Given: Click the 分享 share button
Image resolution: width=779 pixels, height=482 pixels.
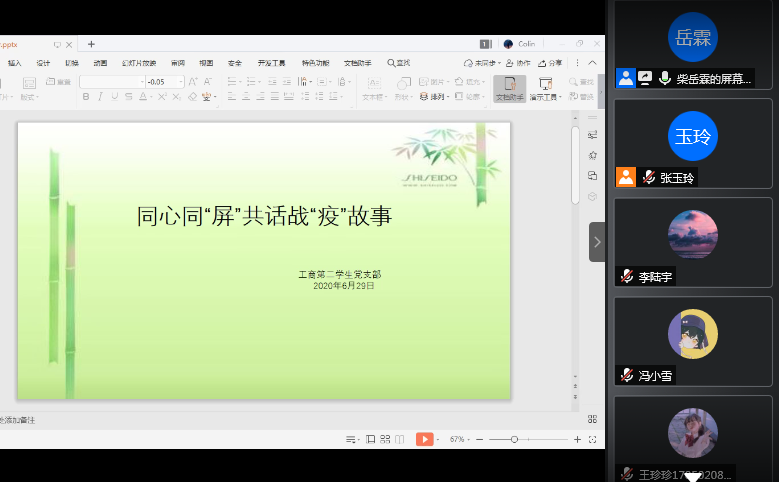Looking at the screenshot, I should pyautogui.click(x=551, y=62).
